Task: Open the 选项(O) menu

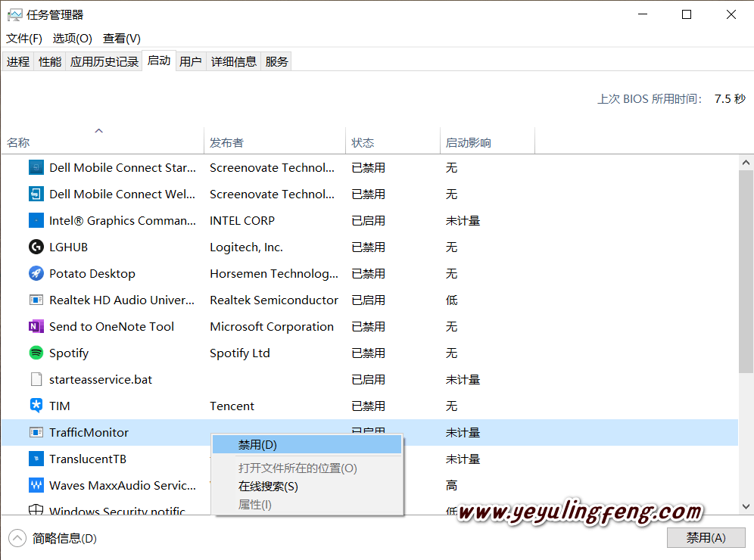Action: [72, 38]
